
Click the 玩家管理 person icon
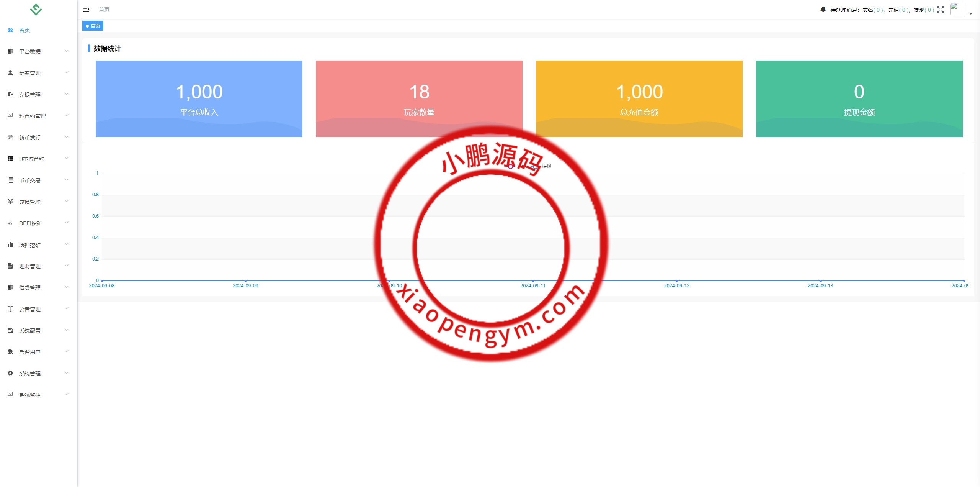[x=10, y=73]
